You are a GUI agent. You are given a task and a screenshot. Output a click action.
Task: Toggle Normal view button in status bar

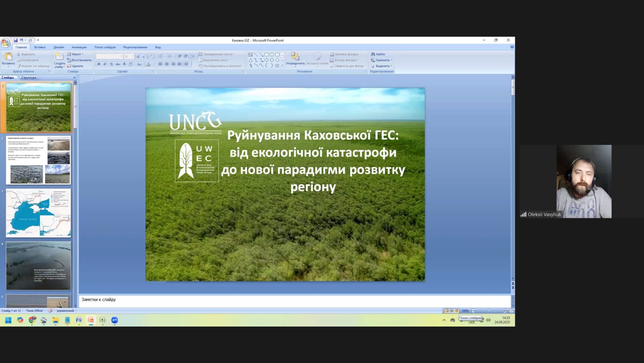tap(446, 311)
